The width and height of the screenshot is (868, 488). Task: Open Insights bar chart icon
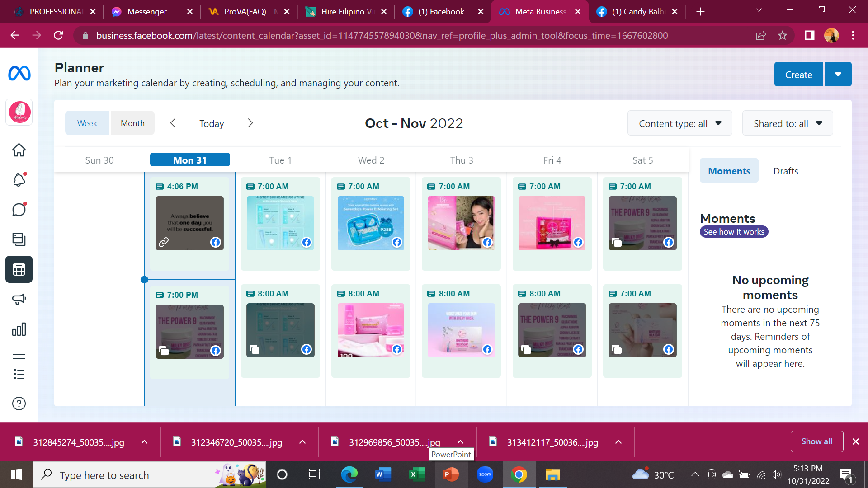click(19, 329)
